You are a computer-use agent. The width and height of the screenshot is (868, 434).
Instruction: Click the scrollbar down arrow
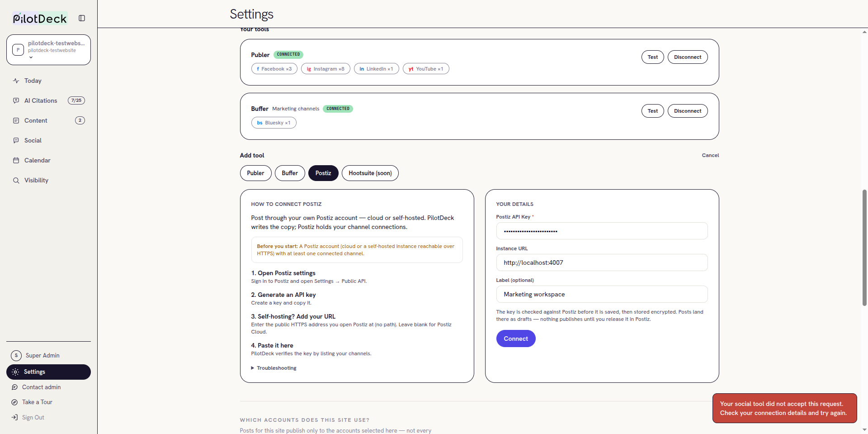pos(864,429)
